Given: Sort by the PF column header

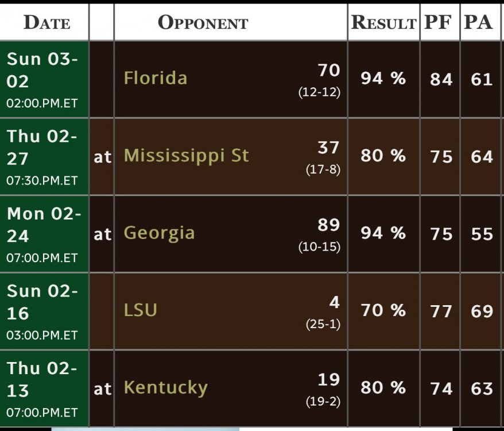Looking at the screenshot, I should pos(440,23).
